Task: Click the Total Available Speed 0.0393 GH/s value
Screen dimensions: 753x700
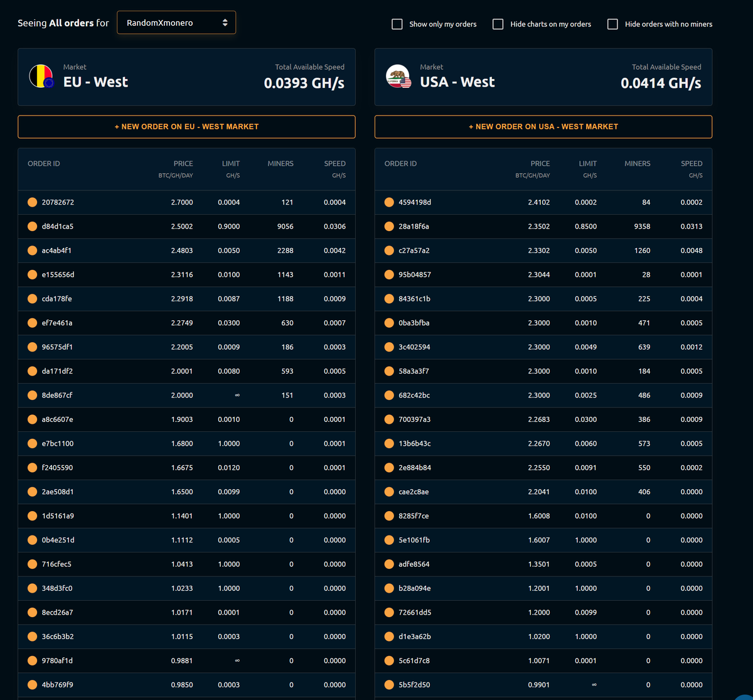Action: 304,82
